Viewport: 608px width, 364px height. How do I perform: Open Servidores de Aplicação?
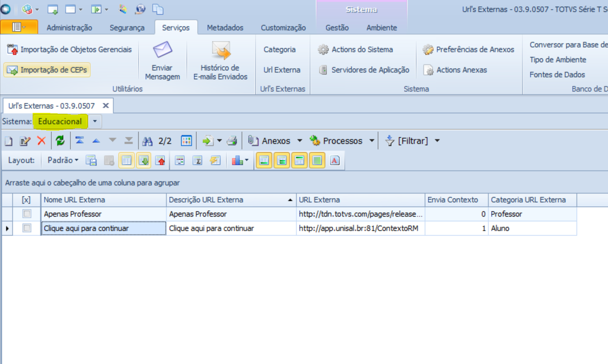click(364, 70)
